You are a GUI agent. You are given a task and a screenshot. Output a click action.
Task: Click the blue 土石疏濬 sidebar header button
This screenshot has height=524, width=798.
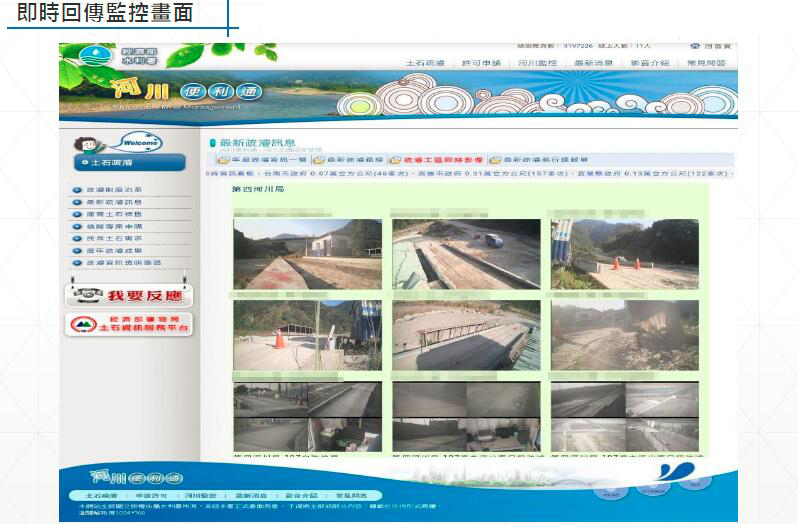pyautogui.click(x=127, y=163)
